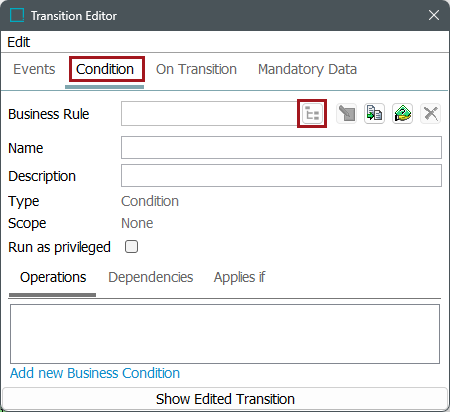This screenshot has width=450, height=412.
Task: Click the Transition Editor window icon
Action: [17, 15]
